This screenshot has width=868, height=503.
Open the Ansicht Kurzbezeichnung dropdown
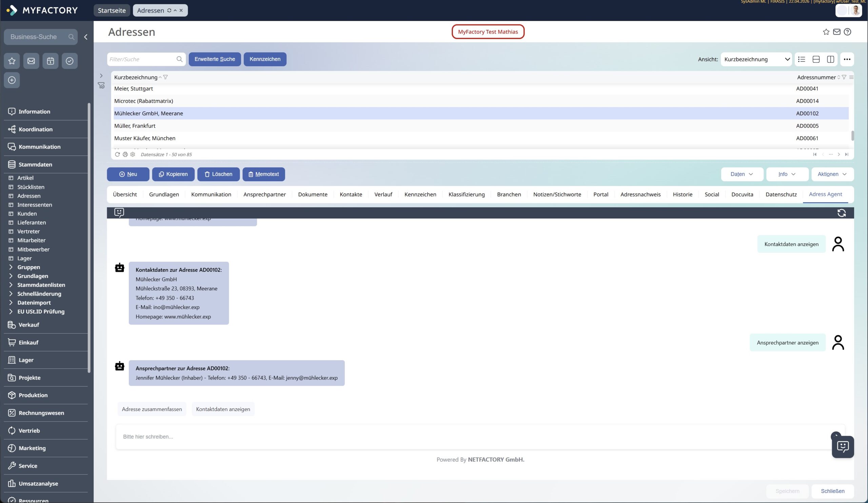(756, 59)
